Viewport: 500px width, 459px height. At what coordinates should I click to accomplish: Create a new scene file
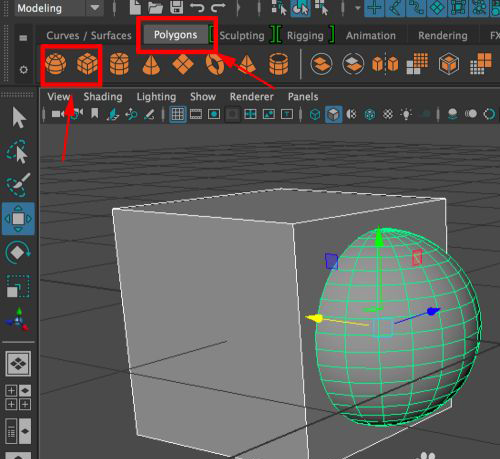pos(135,7)
